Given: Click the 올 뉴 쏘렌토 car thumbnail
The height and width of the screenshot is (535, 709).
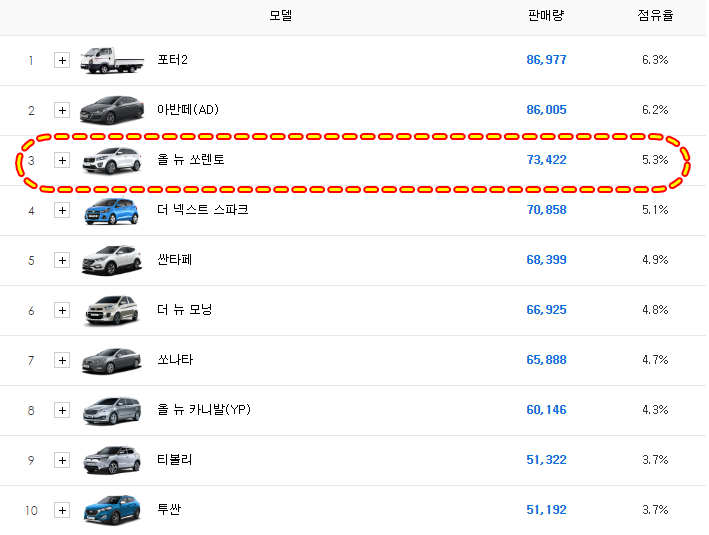Looking at the screenshot, I should point(112,160).
